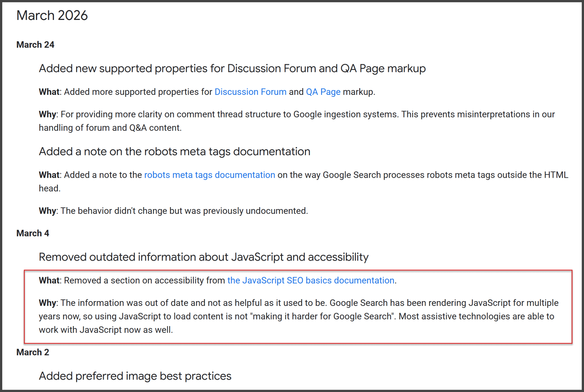Click the March 2026 heading
The height and width of the screenshot is (392, 584).
pos(52,15)
